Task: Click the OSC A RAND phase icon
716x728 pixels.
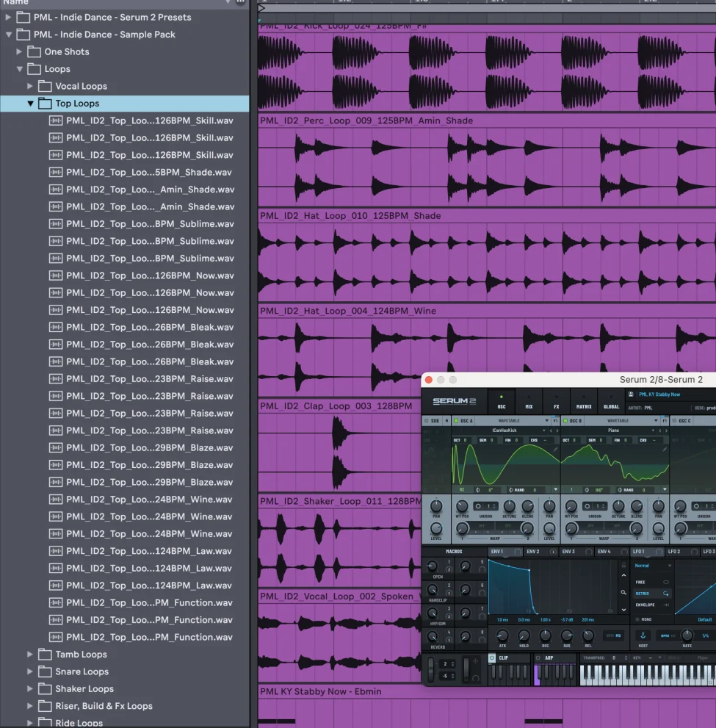Action: [511, 490]
